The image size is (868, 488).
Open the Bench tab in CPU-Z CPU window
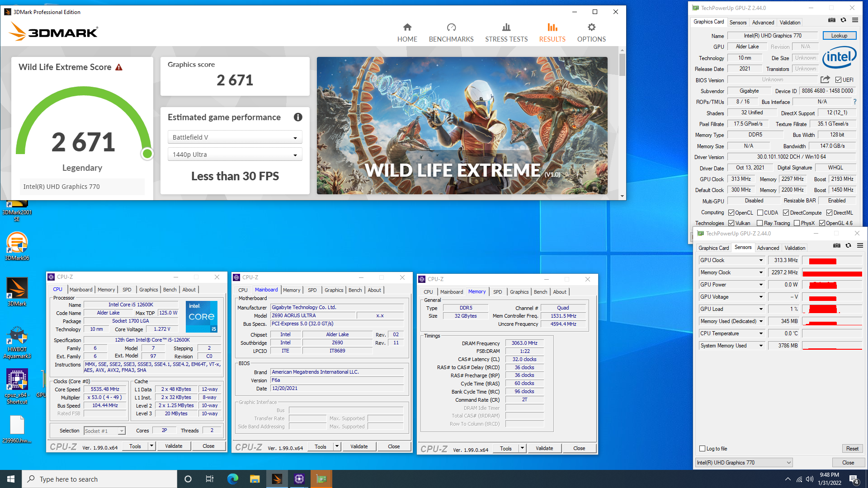point(170,290)
